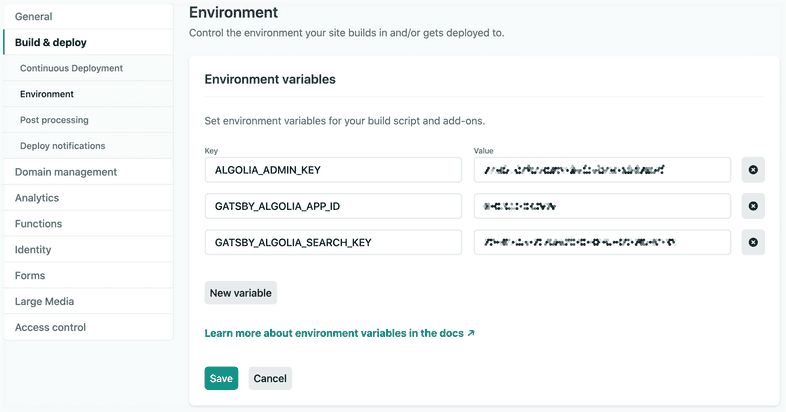Go to Continuous Deployment subsection

[71, 69]
